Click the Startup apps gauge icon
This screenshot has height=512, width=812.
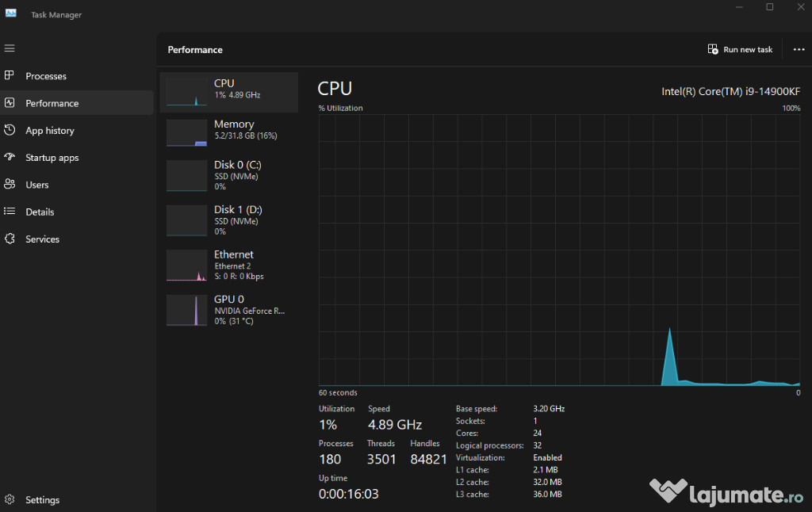[10, 157]
